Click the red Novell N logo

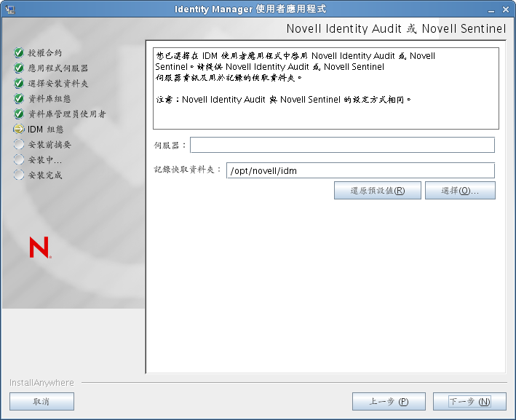pyautogui.click(x=40, y=247)
